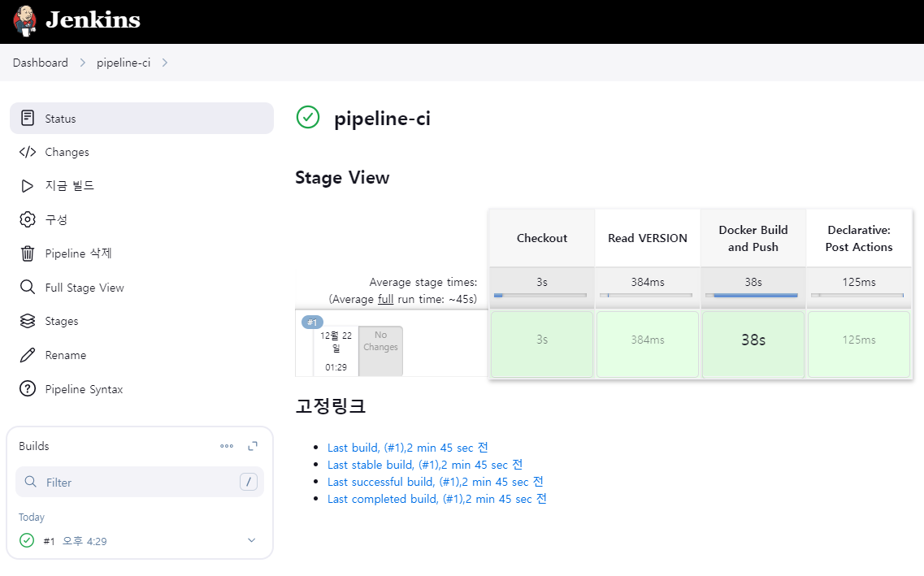924x576 pixels.
Task: Select Pipeline 삭제 in sidebar
Action: coord(141,253)
